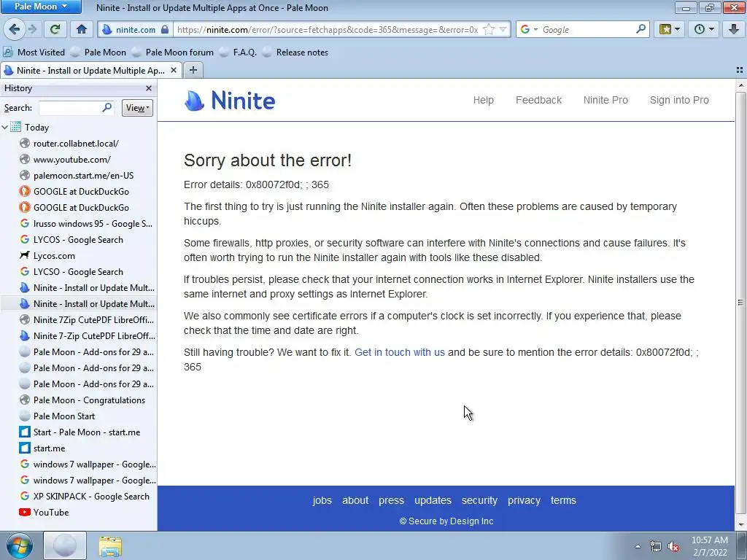Open the F.A.Q. bookmark

238,52
